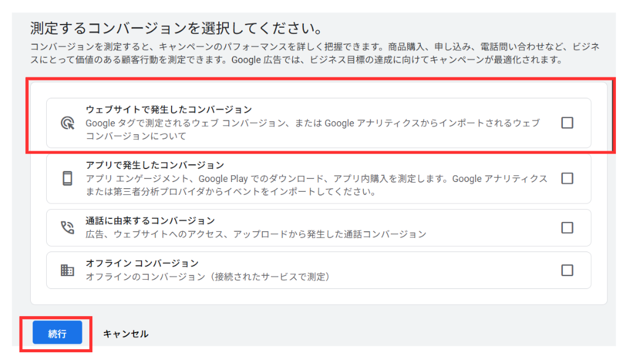
Task: Check the ウェブサイトで発生したコンバージョン checkbox
Action: [567, 122]
